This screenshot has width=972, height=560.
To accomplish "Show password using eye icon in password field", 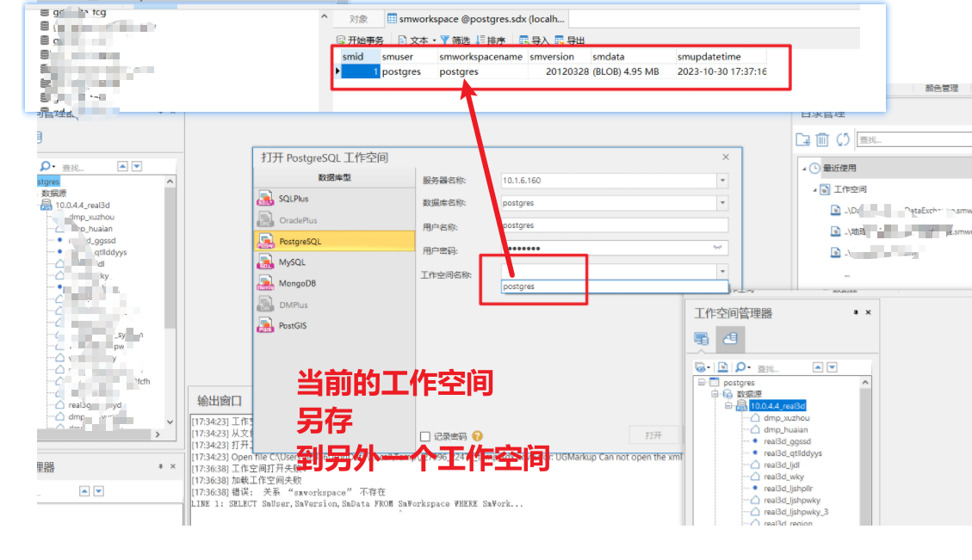I will point(720,248).
